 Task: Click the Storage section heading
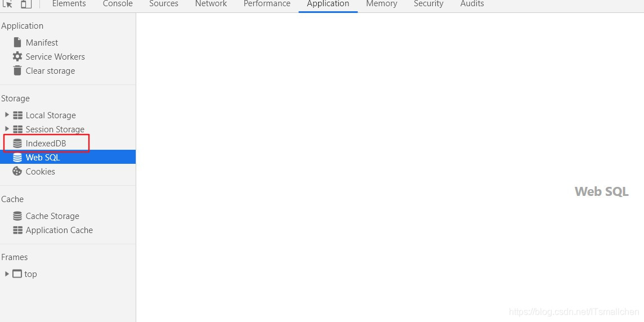[x=16, y=98]
